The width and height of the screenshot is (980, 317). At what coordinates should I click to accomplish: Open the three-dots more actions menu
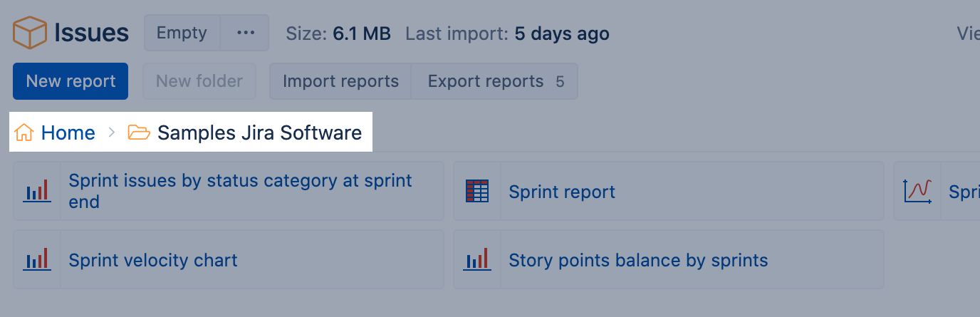pyautogui.click(x=245, y=33)
